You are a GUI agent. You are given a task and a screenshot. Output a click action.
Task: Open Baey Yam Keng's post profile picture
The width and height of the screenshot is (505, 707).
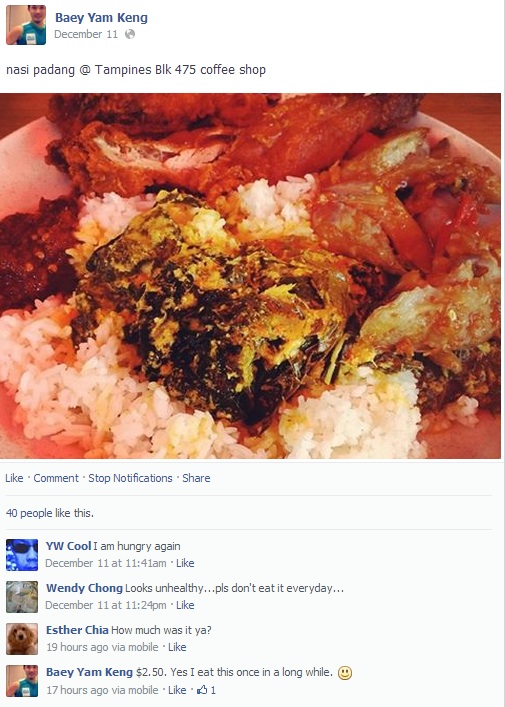pyautogui.click(x=26, y=25)
